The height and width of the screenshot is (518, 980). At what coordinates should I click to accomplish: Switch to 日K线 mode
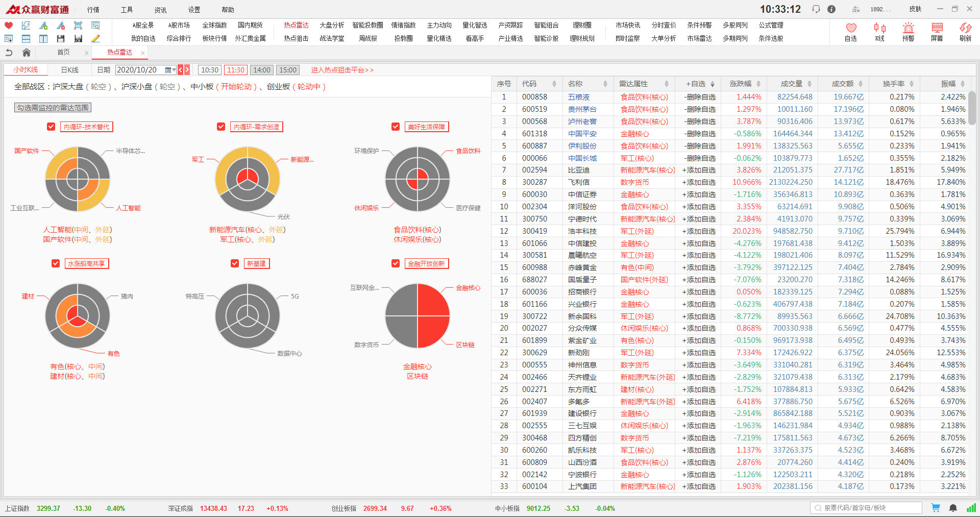click(70, 70)
